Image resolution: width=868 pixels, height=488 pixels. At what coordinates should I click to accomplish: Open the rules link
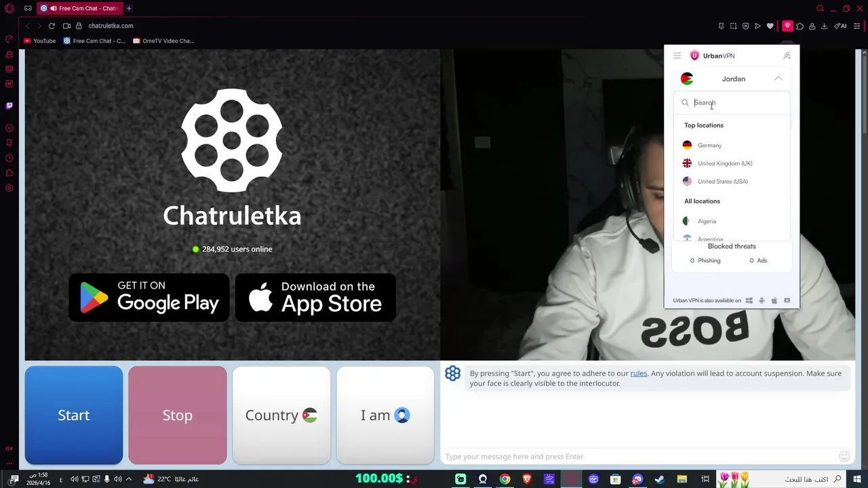[639, 373]
